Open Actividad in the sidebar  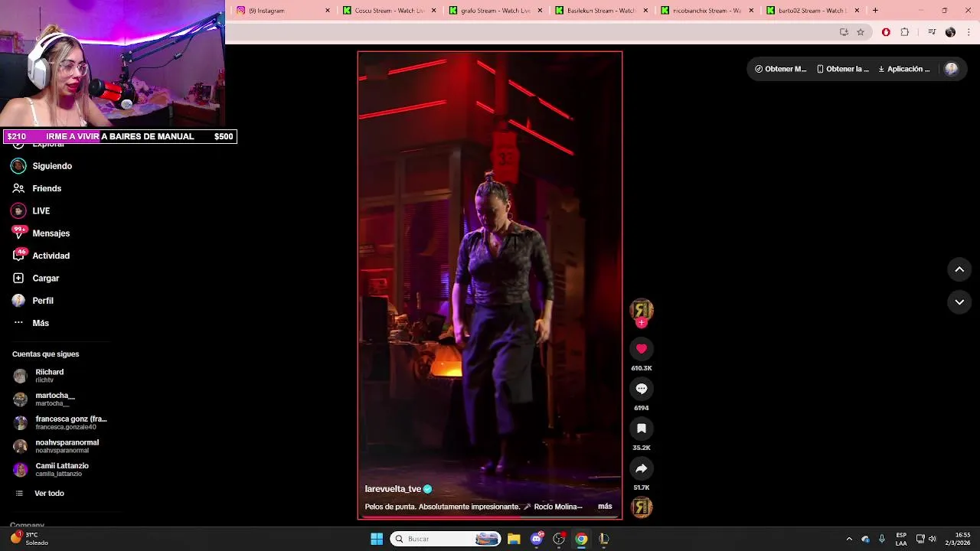tap(41, 256)
